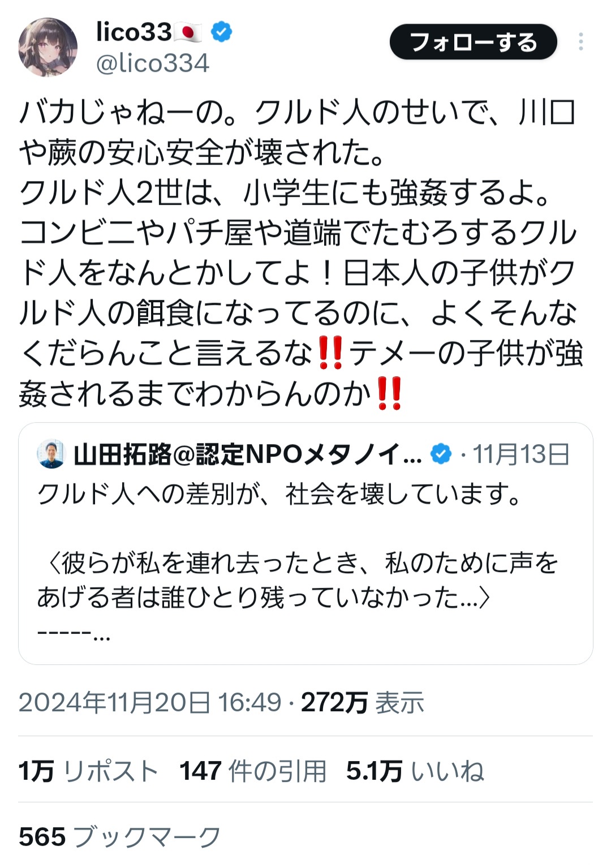View the 272万 表示 view count

point(362,702)
